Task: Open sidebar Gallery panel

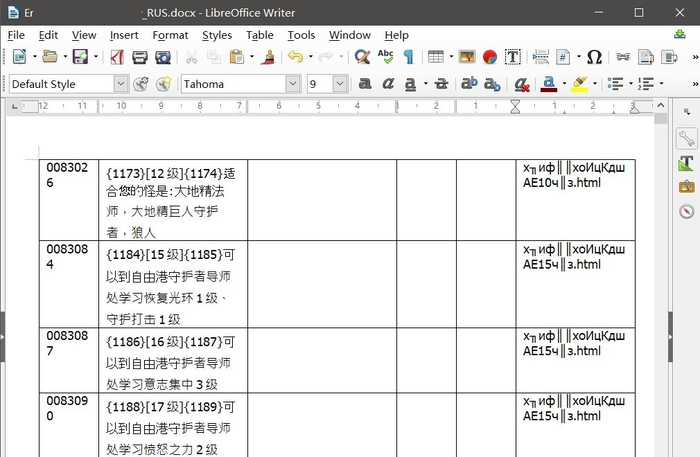Action: [x=686, y=187]
